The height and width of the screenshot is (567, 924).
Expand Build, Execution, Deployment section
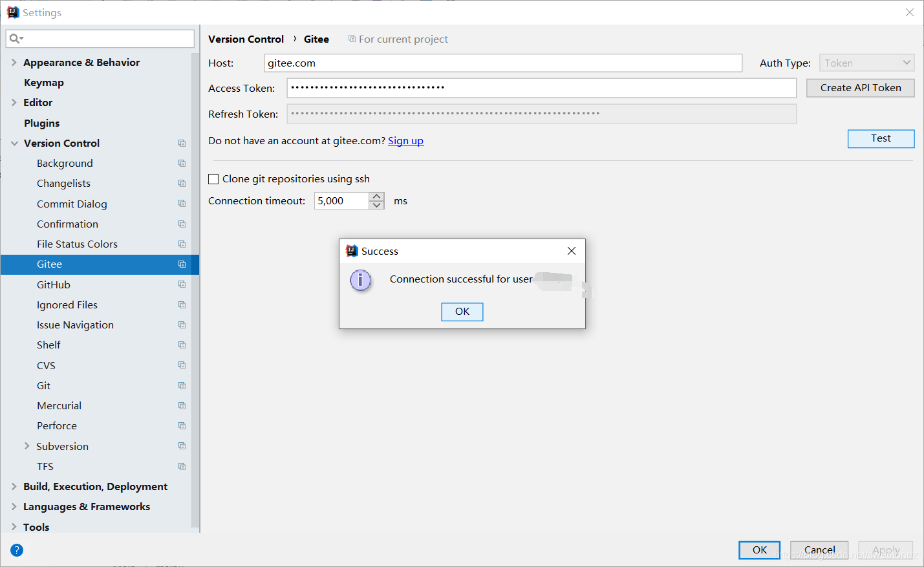click(x=14, y=486)
